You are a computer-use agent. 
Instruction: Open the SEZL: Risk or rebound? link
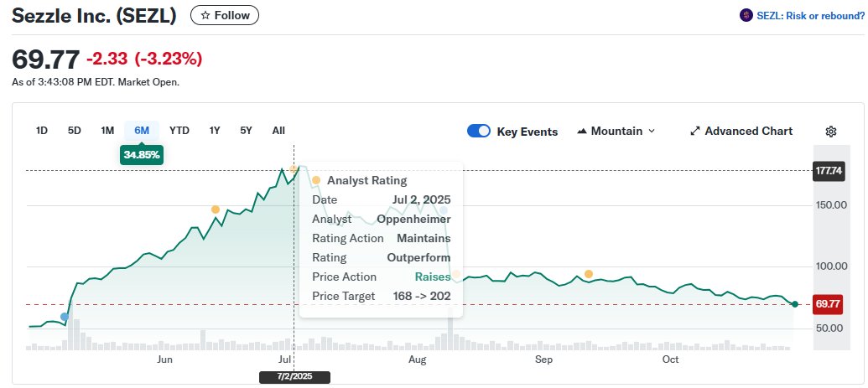802,15
